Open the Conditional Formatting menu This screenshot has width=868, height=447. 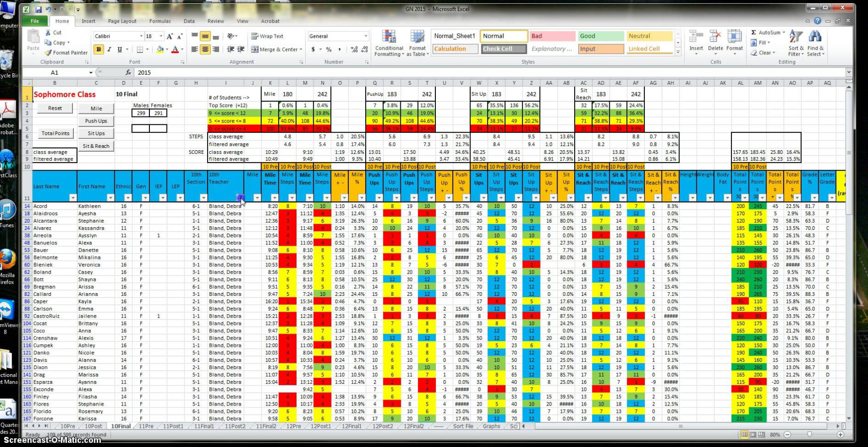coord(388,44)
